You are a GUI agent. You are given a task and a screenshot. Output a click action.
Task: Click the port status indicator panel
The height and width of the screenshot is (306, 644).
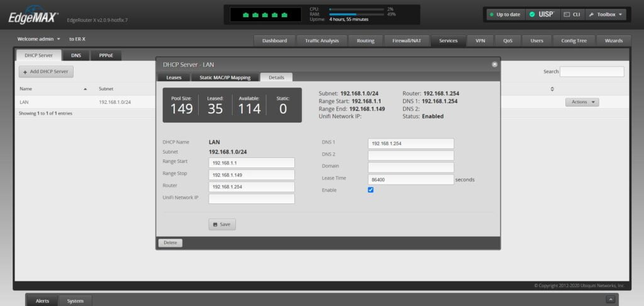[265, 15]
